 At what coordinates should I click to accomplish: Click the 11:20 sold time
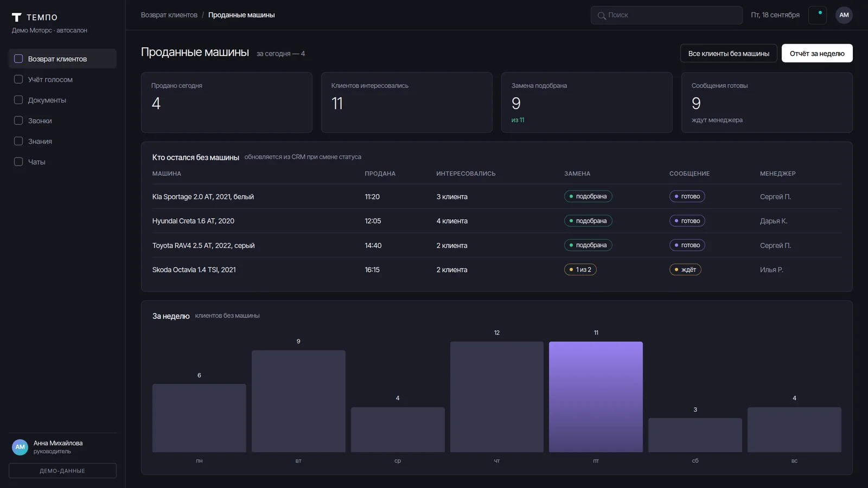tap(372, 197)
